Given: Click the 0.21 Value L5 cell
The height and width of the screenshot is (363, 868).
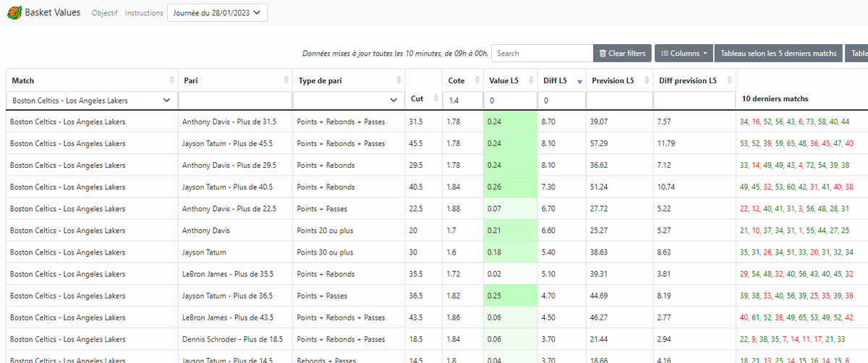Looking at the screenshot, I should [510, 230].
